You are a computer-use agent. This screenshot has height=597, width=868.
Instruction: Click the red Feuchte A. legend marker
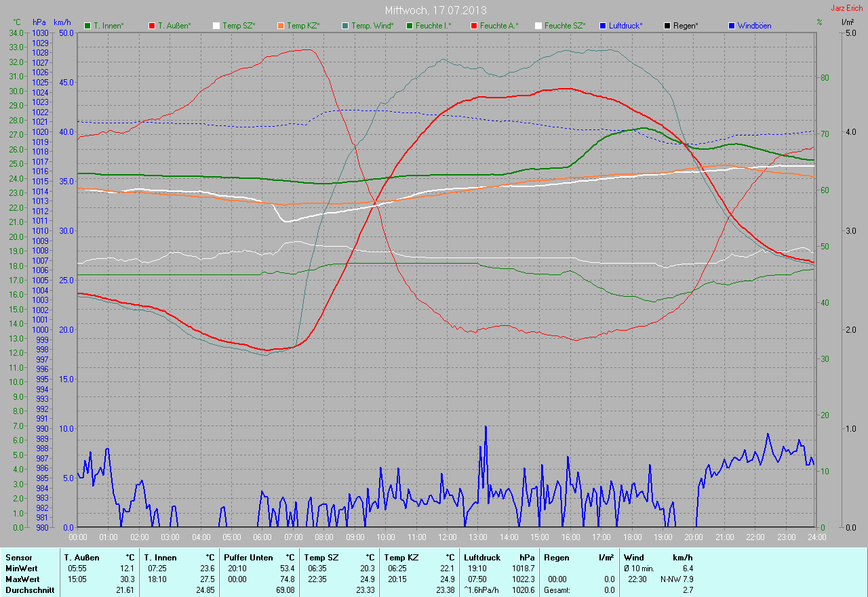click(x=474, y=26)
